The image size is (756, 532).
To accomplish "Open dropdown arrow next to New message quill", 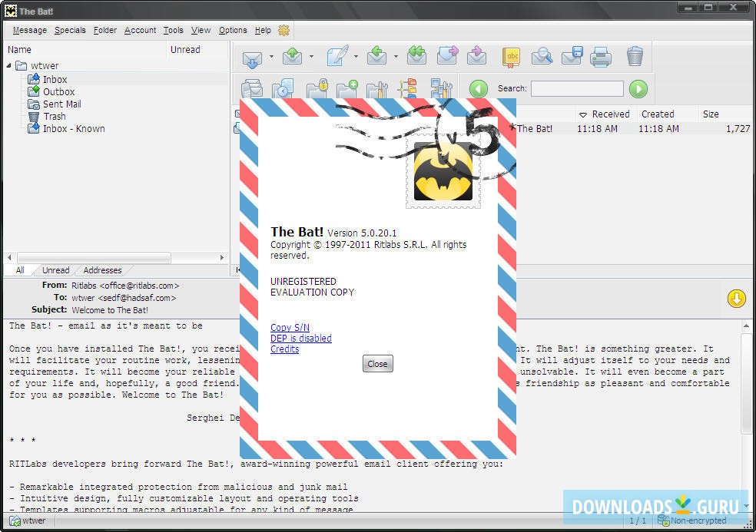I will coord(356,57).
